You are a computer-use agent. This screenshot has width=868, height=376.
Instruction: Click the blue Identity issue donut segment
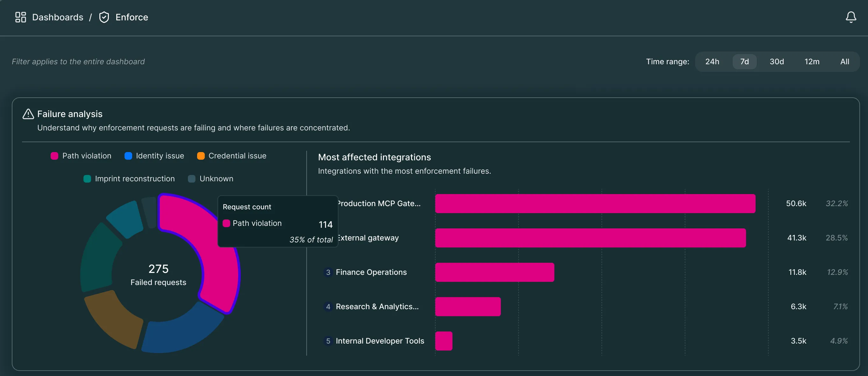(x=183, y=331)
